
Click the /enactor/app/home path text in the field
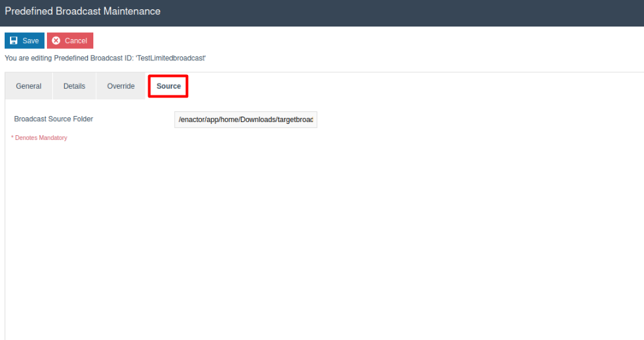tap(218, 119)
